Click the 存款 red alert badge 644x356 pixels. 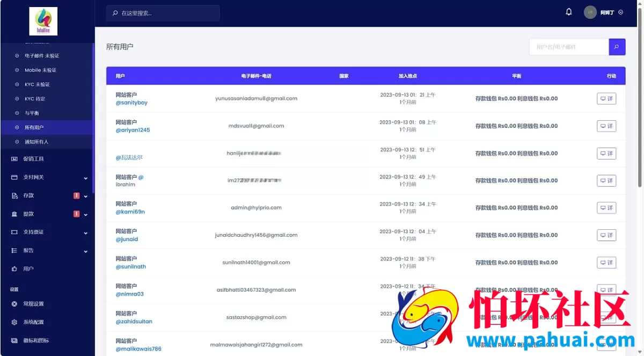tap(76, 195)
